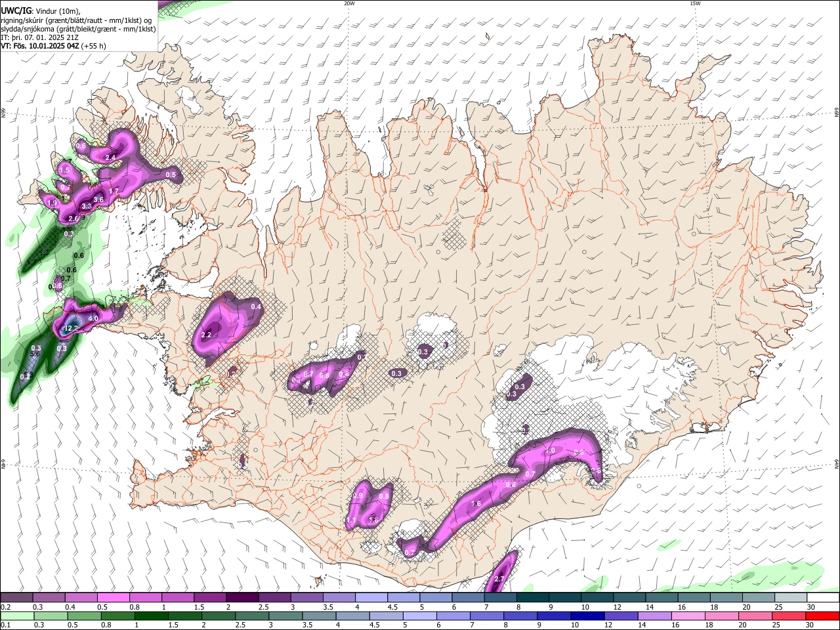Image resolution: width=840 pixels, height=630 pixels.
Task: Click the 2.7 value off the south coast
Action: tap(499, 579)
